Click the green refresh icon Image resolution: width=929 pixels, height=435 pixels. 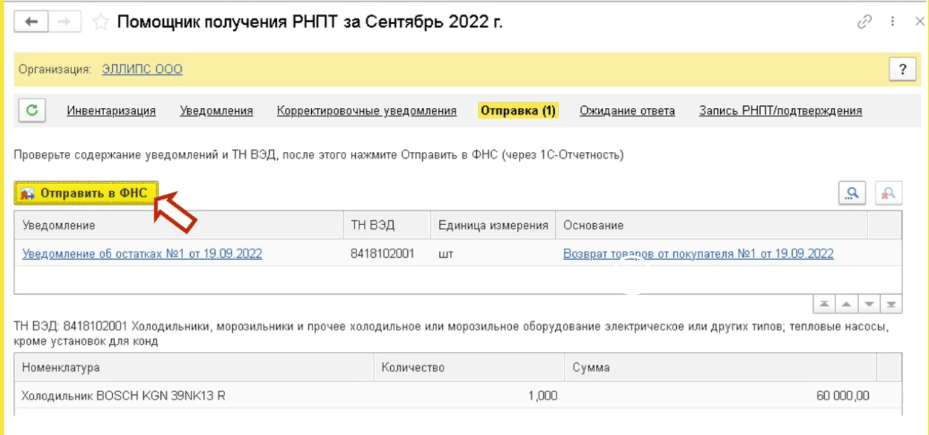tap(32, 111)
